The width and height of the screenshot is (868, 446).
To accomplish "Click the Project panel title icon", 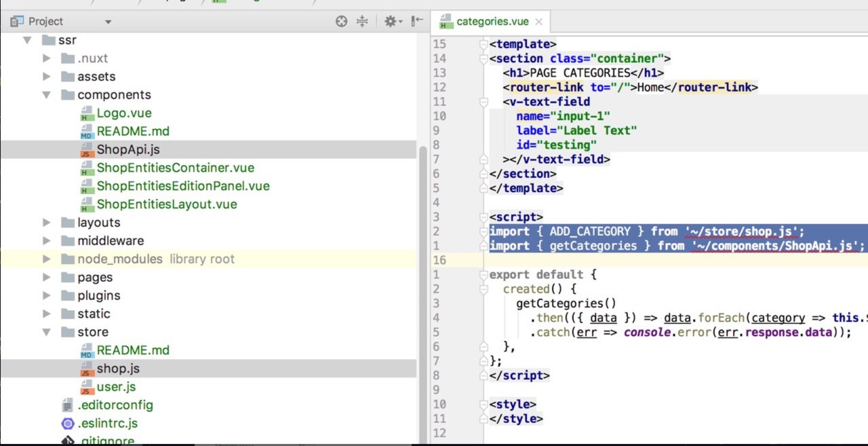I will coord(17,22).
